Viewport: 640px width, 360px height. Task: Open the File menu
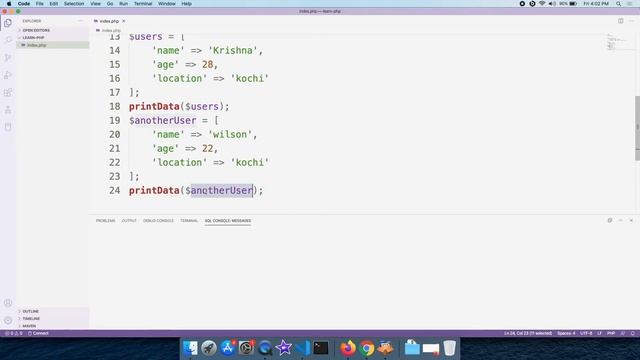[x=40, y=4]
